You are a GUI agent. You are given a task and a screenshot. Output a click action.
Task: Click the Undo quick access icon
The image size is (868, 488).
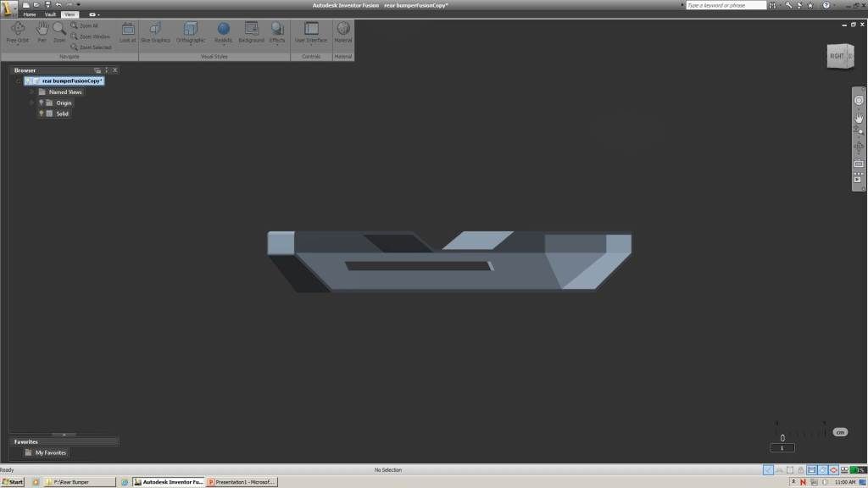pos(58,4)
